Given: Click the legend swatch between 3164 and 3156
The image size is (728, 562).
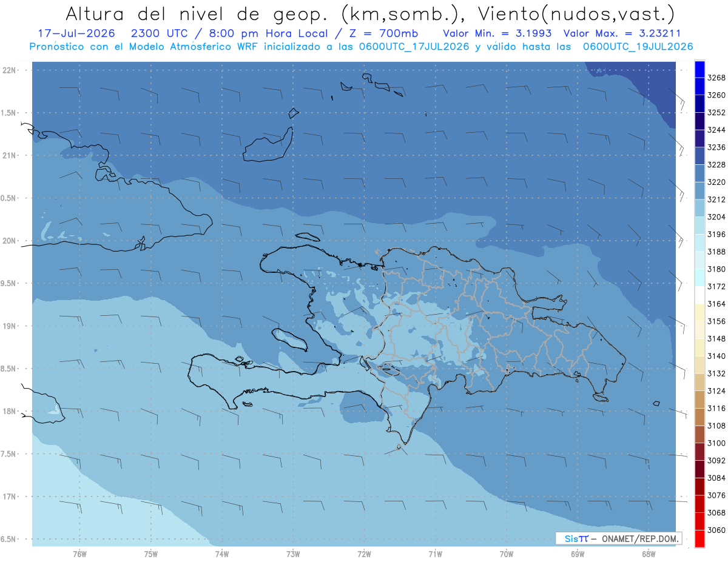Looking at the screenshot, I should tap(699, 312).
